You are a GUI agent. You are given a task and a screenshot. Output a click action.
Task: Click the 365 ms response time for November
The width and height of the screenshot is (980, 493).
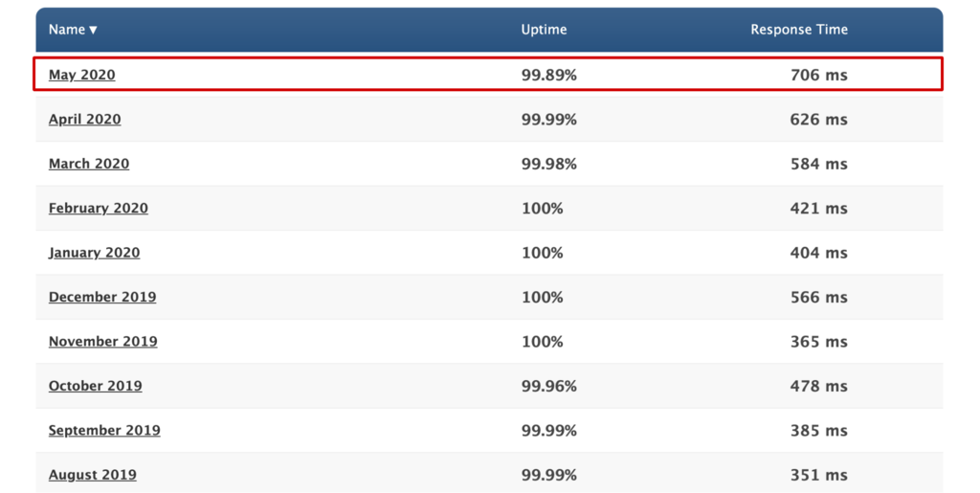[818, 342]
